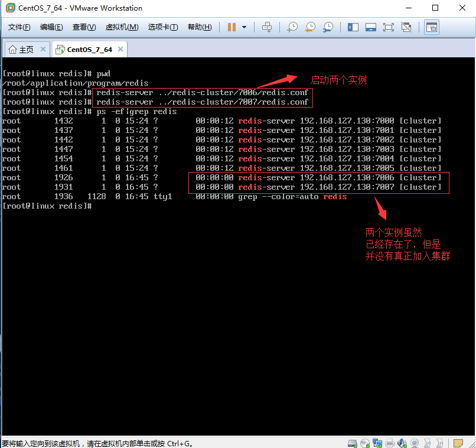Take a snapshot of the virtual machine
The width and height of the screenshot is (476, 448).
point(292,27)
